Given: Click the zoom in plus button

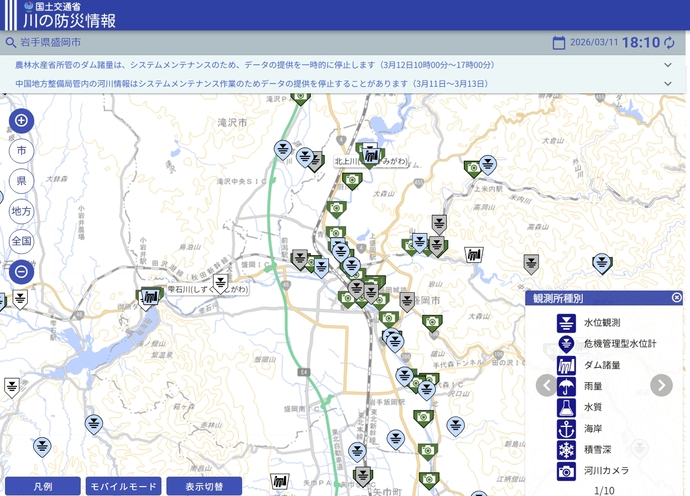Looking at the screenshot, I should pos(22,121).
